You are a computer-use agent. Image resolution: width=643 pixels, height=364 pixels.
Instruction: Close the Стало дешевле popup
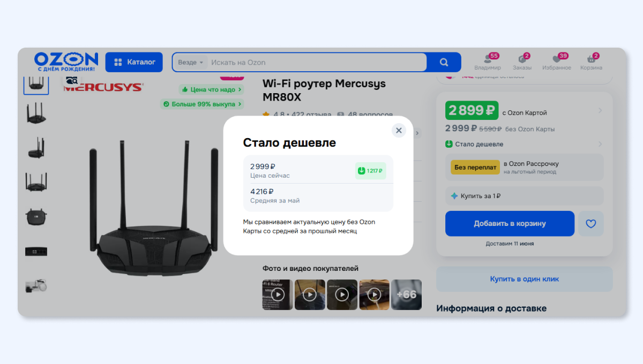399,130
